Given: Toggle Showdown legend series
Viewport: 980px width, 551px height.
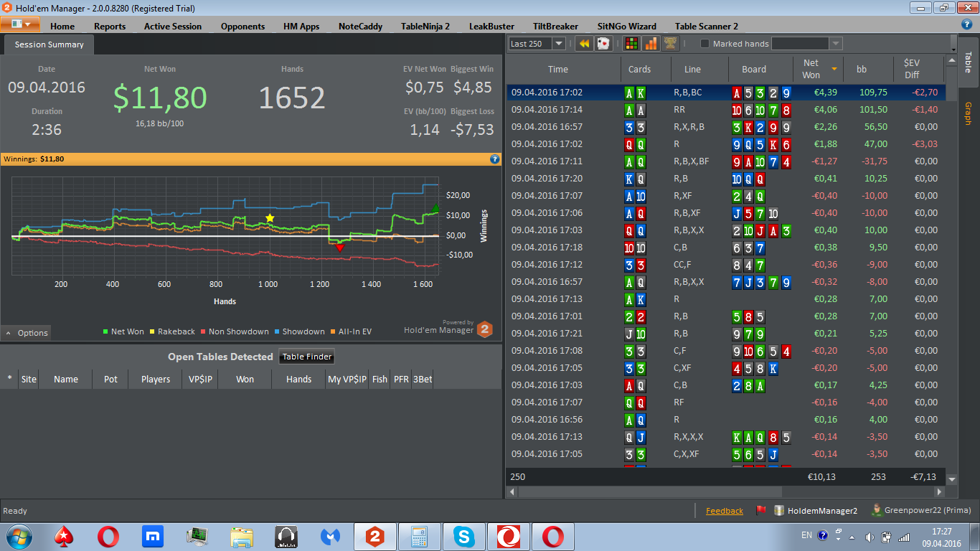Looking at the screenshot, I should tap(299, 331).
